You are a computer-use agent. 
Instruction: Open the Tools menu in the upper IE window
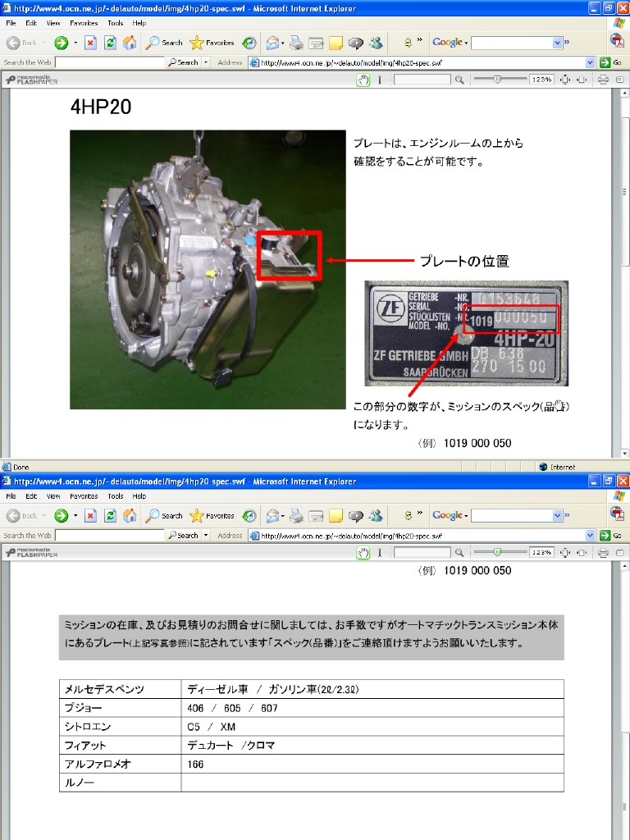[115, 23]
